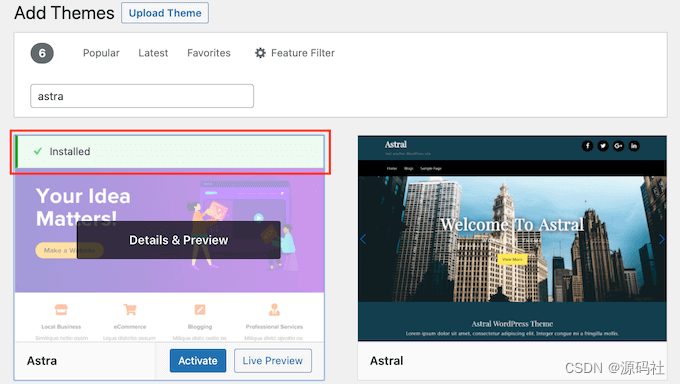Click the Local Business icon in Astra preview
The image size is (680, 384).
click(61, 309)
